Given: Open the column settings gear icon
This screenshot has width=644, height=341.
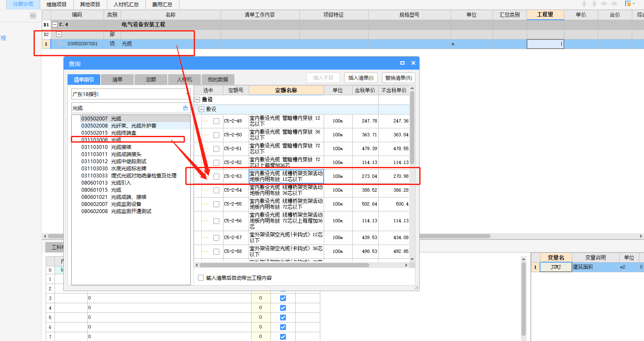Looking at the screenshot, I should coord(628,4).
